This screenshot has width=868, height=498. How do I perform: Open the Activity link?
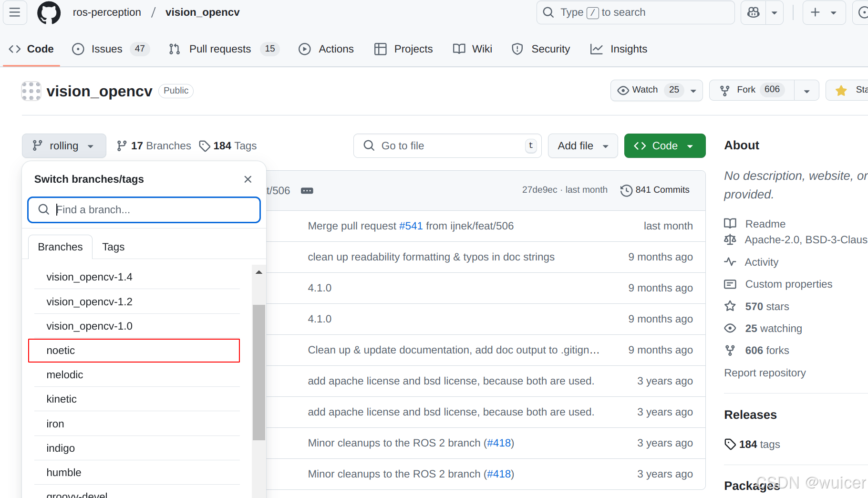(751, 262)
